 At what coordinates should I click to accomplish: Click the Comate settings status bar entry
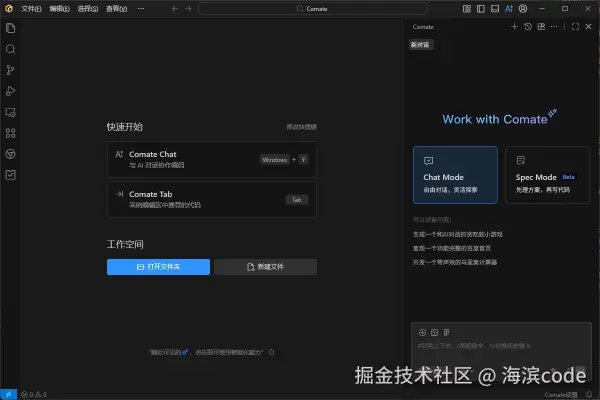[x=561, y=395]
